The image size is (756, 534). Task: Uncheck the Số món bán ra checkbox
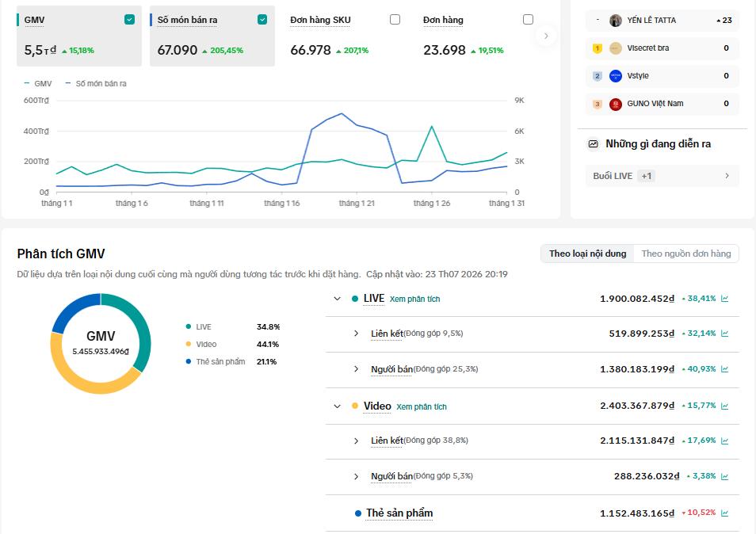(262, 19)
